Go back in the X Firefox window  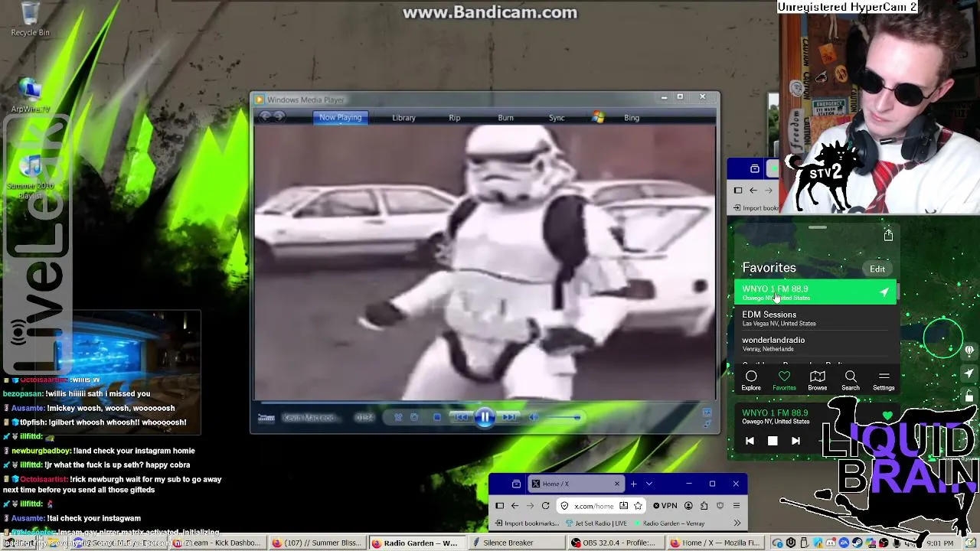pyautogui.click(x=514, y=506)
